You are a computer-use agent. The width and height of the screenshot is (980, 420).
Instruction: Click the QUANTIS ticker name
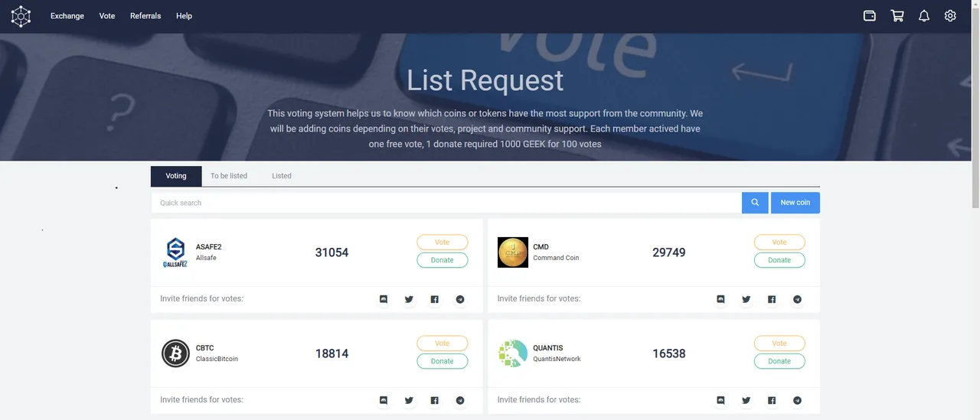[x=548, y=348]
